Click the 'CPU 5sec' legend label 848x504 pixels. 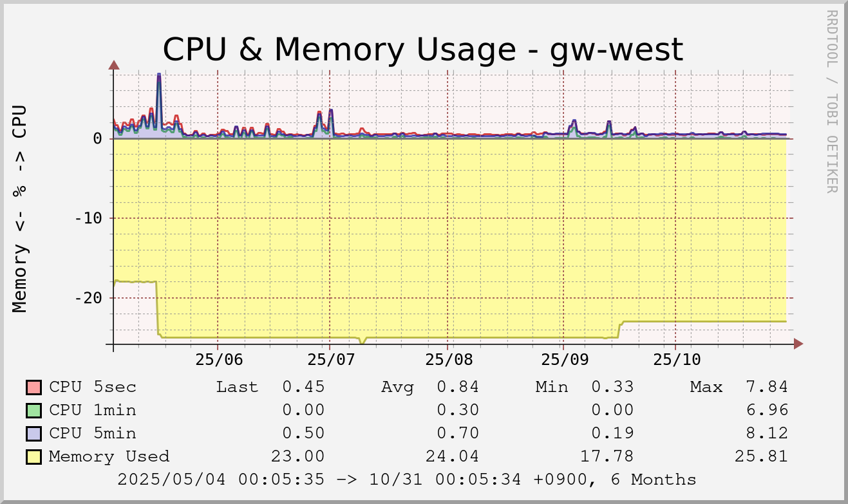click(x=93, y=387)
